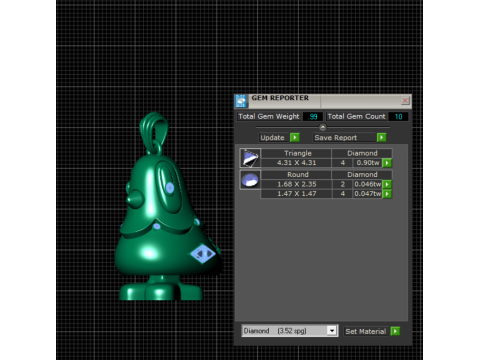Image resolution: width=480 pixels, height=360 pixels.
Task: Click the green arrow next to Save Report
Action: [x=382, y=137]
